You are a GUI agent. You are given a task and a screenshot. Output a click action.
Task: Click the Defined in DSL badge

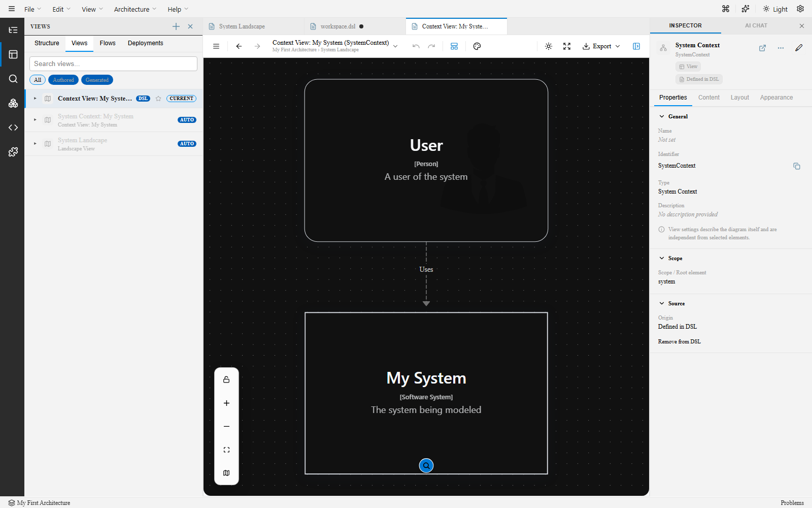(699, 79)
